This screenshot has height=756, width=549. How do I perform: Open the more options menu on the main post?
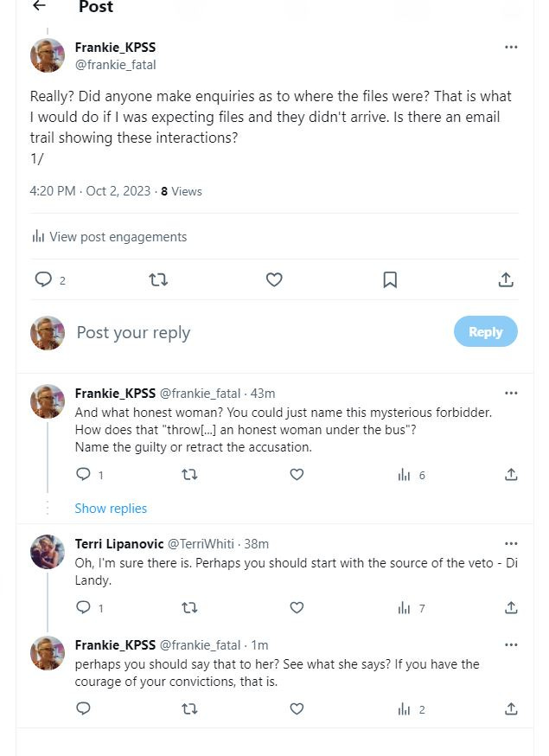click(x=511, y=47)
